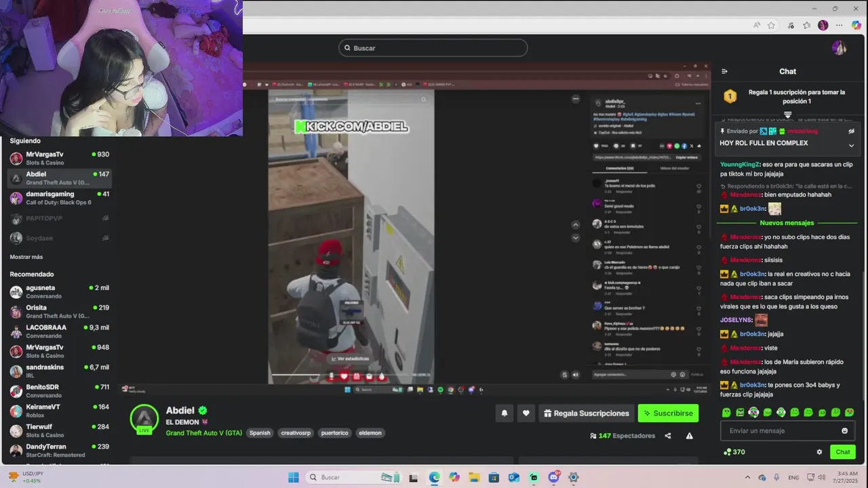This screenshot has height=488, width=868.
Task: Open offline channel Soydaee
Action: [59, 238]
